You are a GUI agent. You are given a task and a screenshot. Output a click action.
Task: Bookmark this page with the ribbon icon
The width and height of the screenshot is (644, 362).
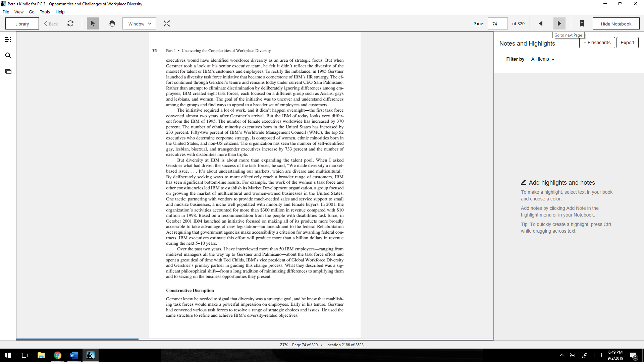coord(582,23)
